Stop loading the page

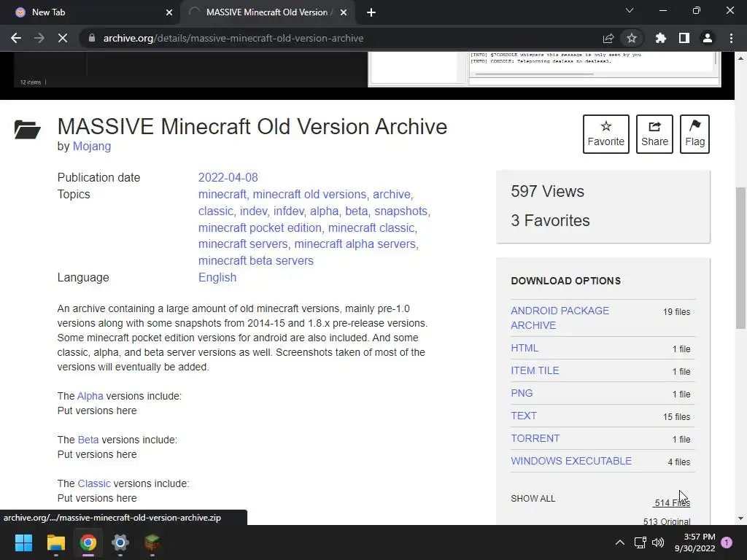pyautogui.click(x=63, y=38)
